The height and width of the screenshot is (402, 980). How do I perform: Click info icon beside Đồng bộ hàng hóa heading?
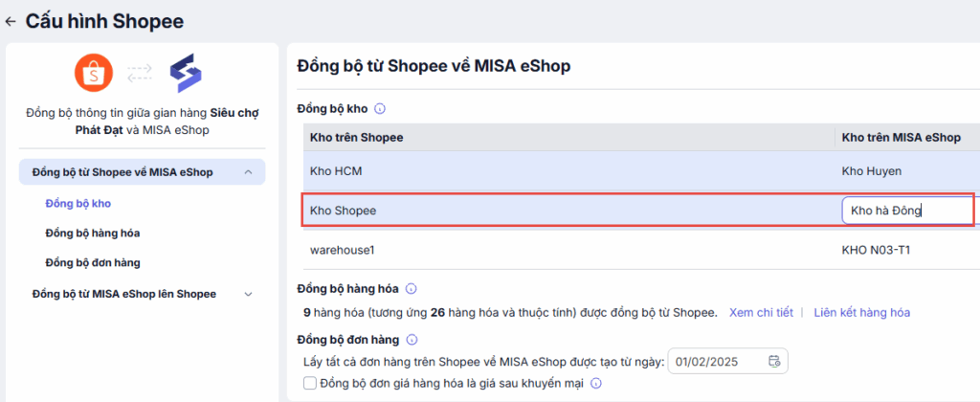(412, 288)
